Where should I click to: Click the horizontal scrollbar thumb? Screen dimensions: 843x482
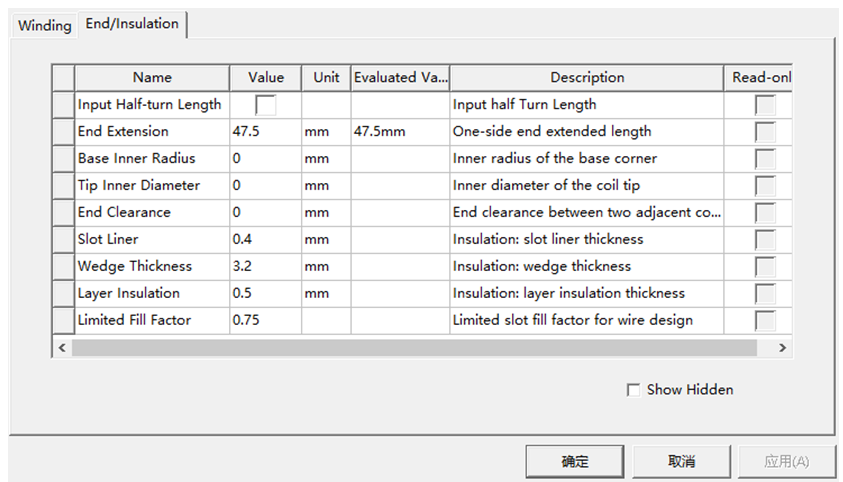(415, 348)
